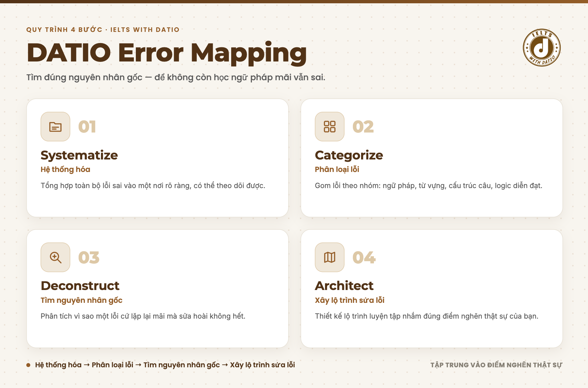The image size is (588, 388).
Task: Click the map icon in the Architect card
Action: tap(330, 257)
